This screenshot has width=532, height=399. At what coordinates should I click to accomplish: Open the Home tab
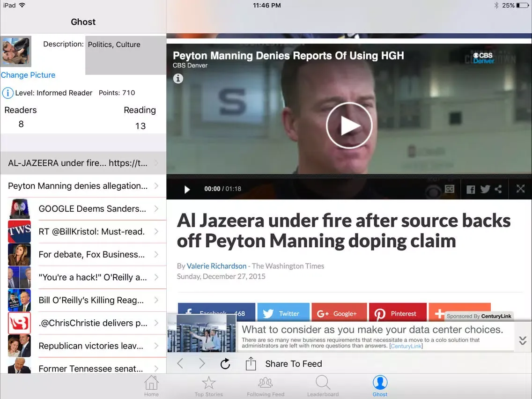[x=151, y=386]
